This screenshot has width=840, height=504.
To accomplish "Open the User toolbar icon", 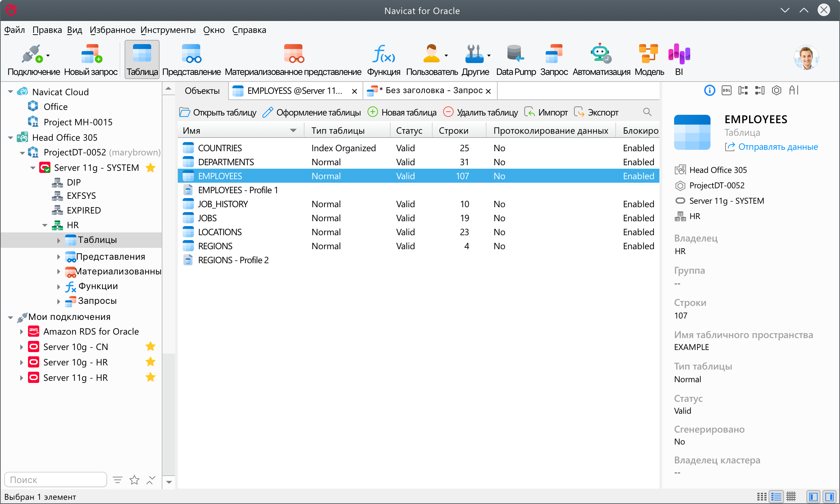I will pos(432,60).
